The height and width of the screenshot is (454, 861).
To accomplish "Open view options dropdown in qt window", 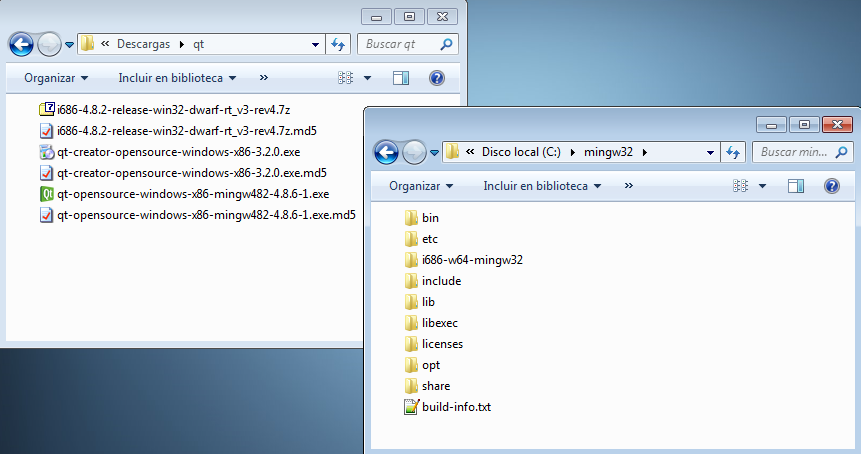I will tap(367, 78).
